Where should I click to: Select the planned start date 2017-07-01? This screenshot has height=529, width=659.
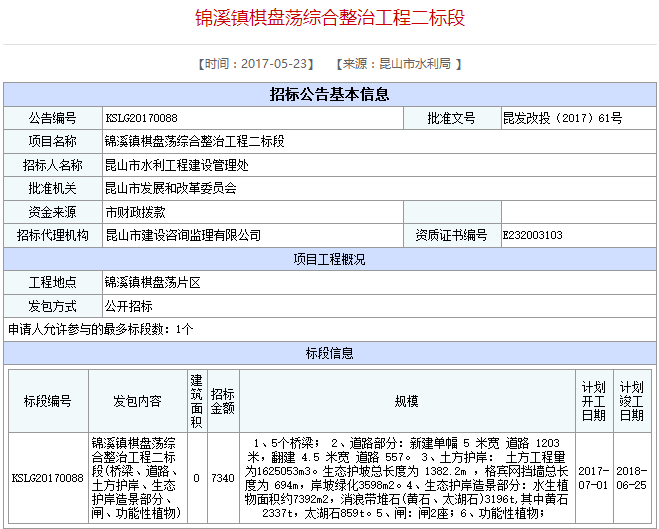coord(594,478)
